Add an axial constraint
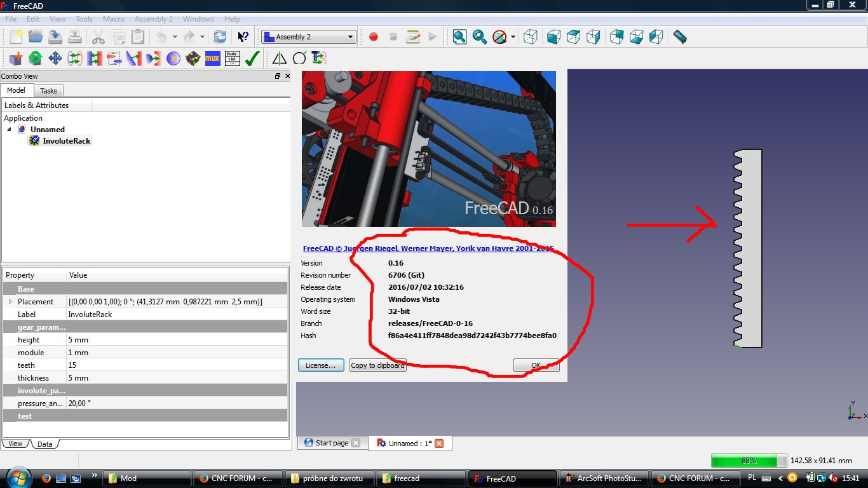Screen dimensions: 868x488 (75, 58)
